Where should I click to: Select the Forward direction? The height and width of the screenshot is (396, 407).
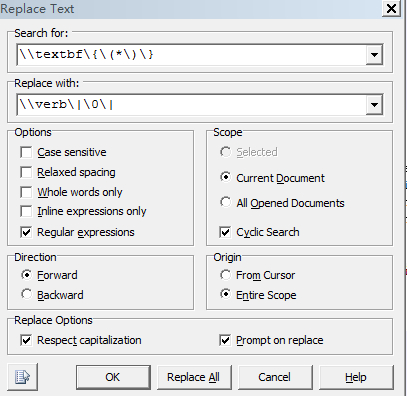(x=26, y=275)
